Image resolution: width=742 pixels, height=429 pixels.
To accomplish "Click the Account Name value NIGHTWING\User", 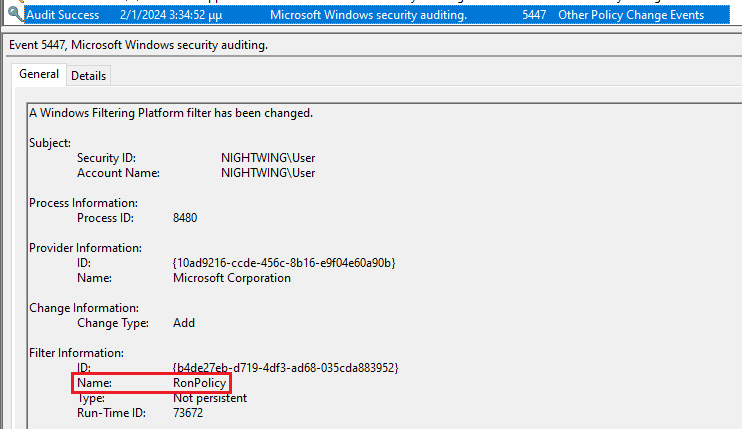I will (268, 173).
